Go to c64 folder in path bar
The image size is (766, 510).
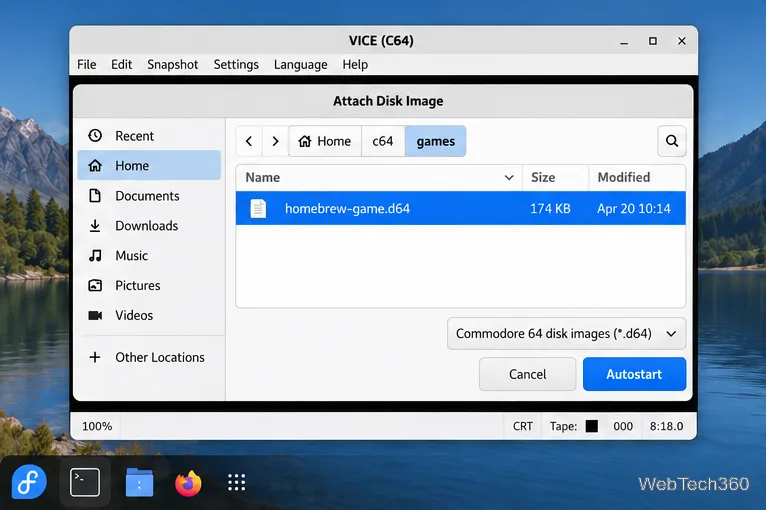(x=383, y=141)
